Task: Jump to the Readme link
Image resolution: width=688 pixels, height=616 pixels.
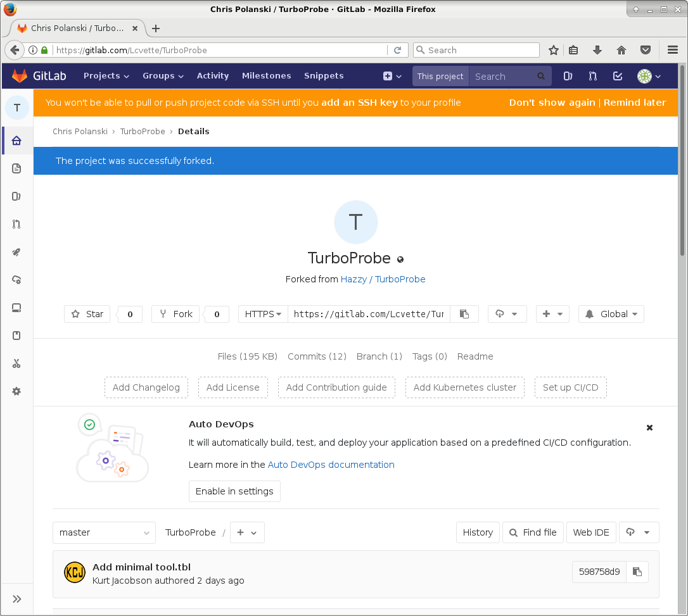Action: (x=475, y=356)
